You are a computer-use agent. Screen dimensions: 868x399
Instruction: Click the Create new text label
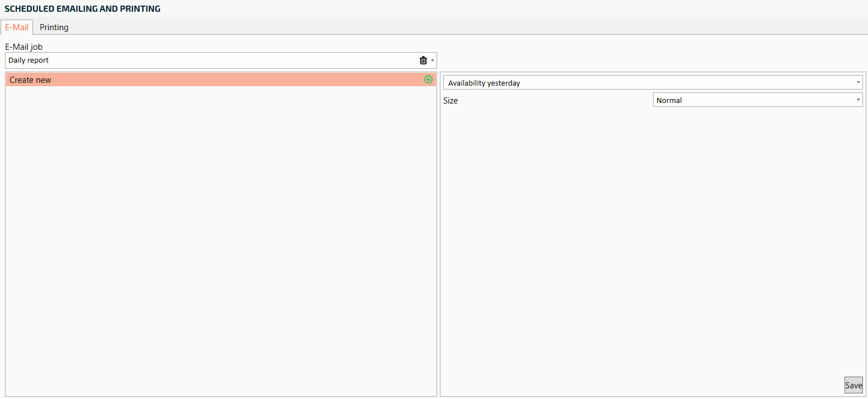30,80
